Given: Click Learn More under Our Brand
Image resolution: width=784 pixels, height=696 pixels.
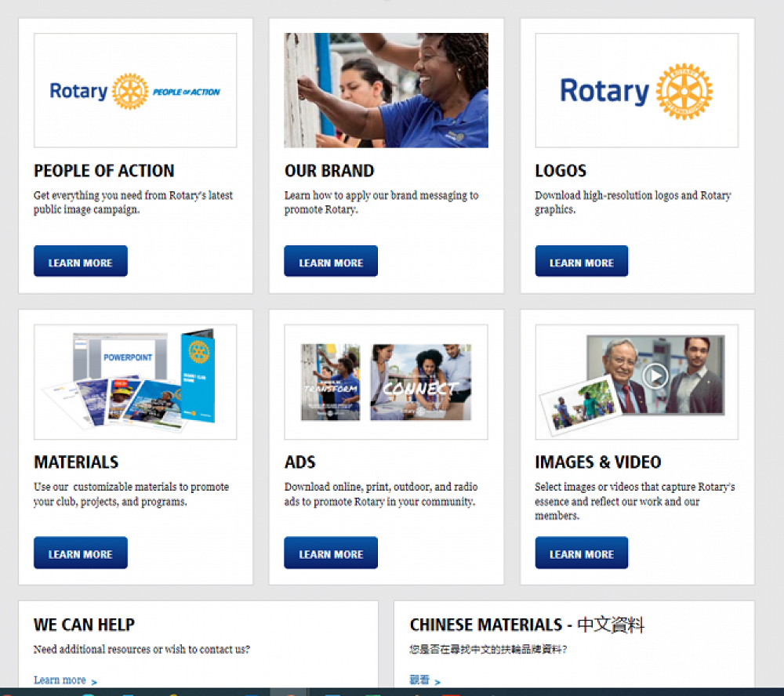Looking at the screenshot, I should click(x=330, y=262).
